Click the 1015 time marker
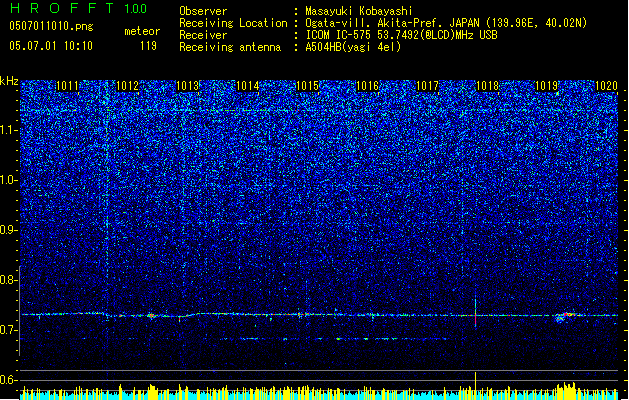The height and width of the screenshot is (400, 629). coord(307,86)
